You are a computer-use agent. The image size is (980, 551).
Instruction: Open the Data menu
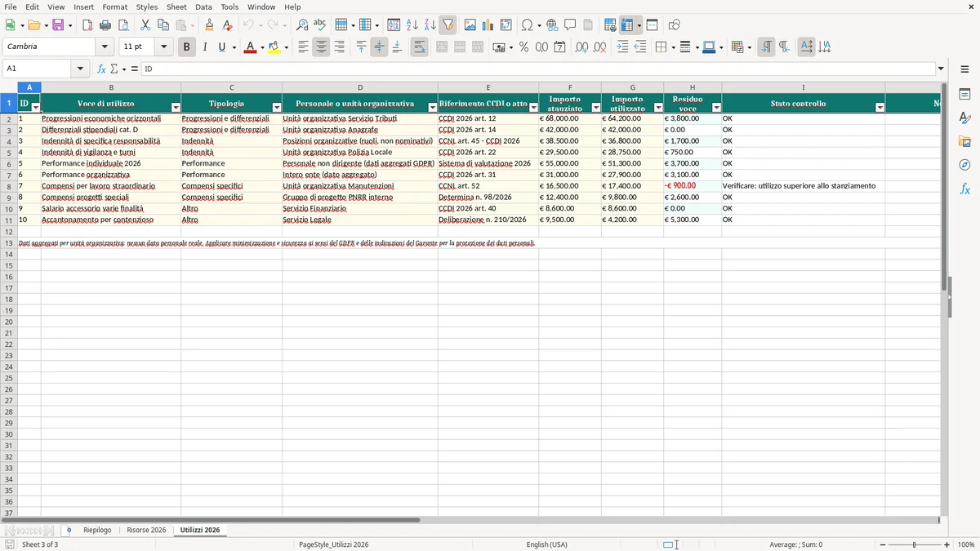click(203, 7)
